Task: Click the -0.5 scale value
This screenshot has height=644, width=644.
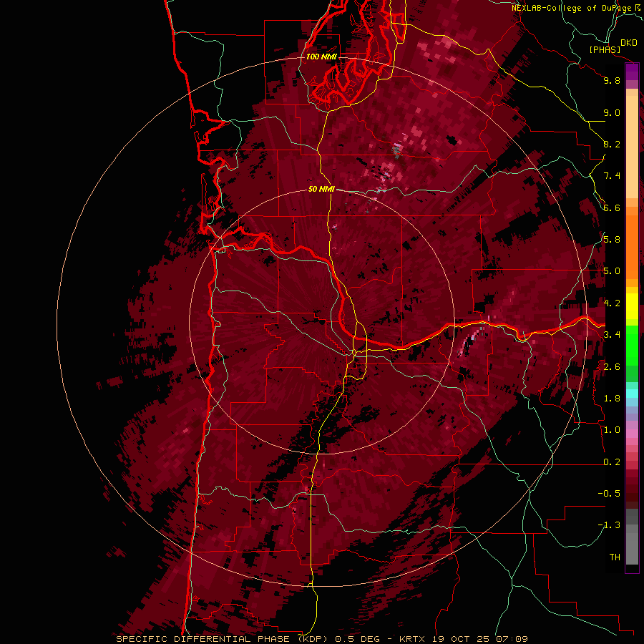Action: click(x=609, y=494)
